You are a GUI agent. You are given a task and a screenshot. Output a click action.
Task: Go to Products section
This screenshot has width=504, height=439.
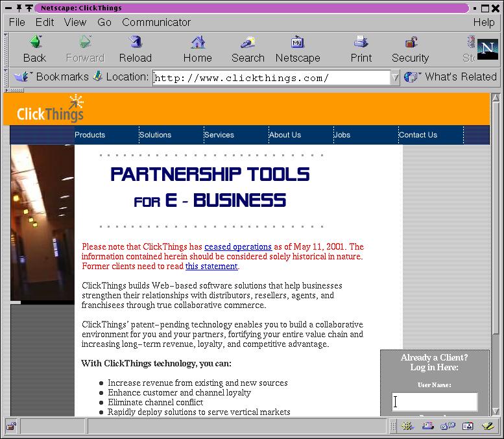pyautogui.click(x=90, y=135)
